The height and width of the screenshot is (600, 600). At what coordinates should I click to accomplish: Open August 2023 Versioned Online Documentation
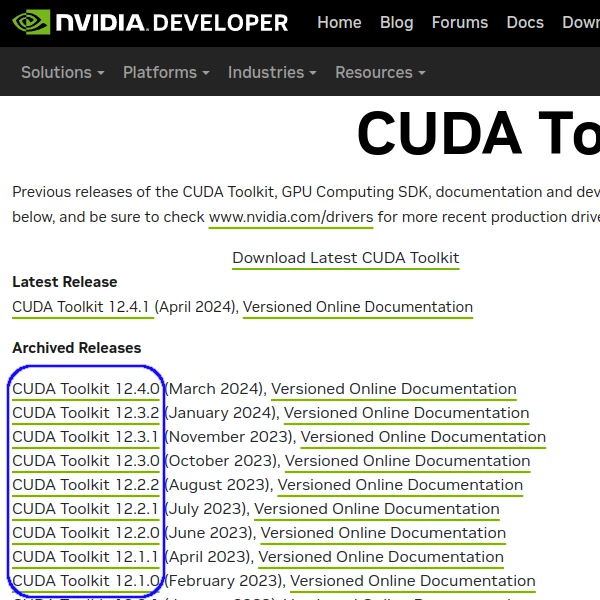pos(400,485)
